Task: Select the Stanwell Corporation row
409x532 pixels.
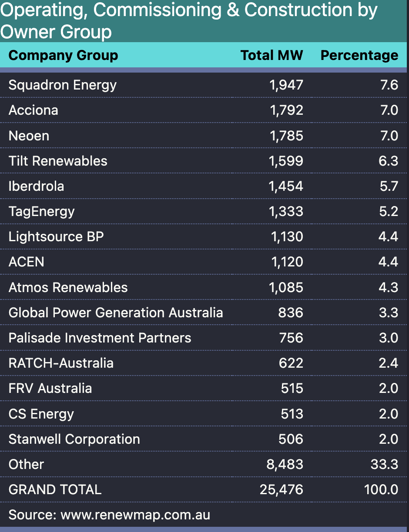Action: tap(74, 439)
